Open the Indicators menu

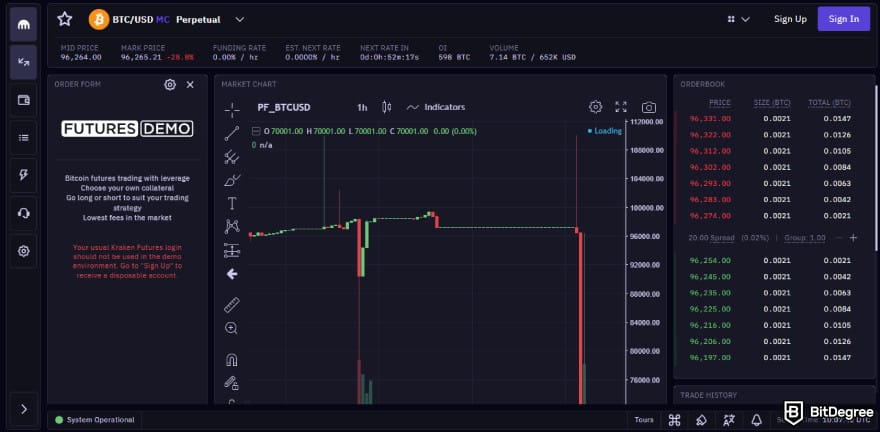click(x=436, y=107)
